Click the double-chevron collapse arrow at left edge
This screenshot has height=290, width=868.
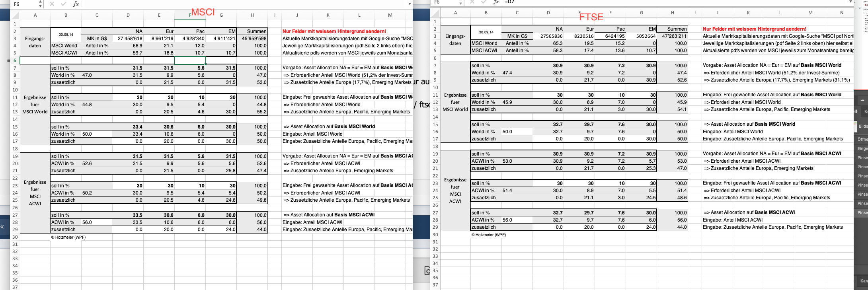2,227
